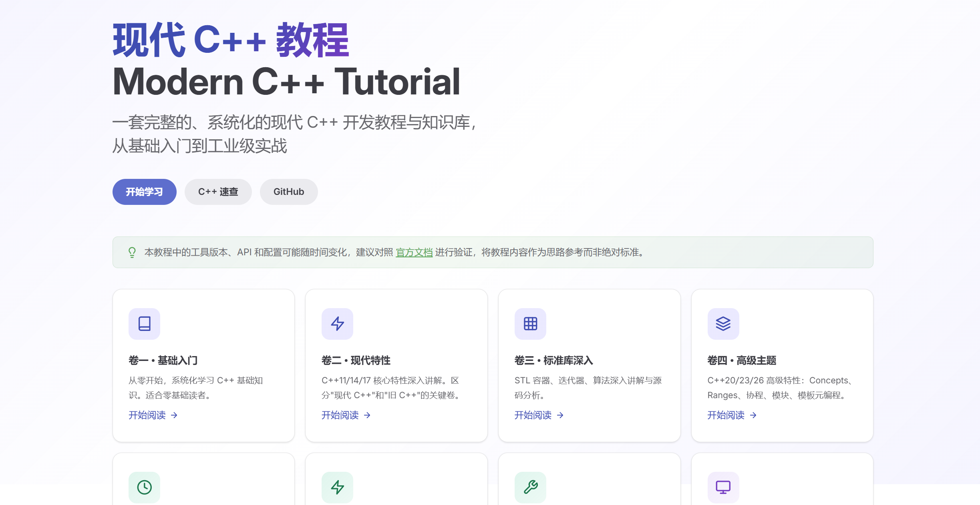This screenshot has width=980, height=505.
Task: Click the lightbulb tip icon
Action: click(x=132, y=252)
